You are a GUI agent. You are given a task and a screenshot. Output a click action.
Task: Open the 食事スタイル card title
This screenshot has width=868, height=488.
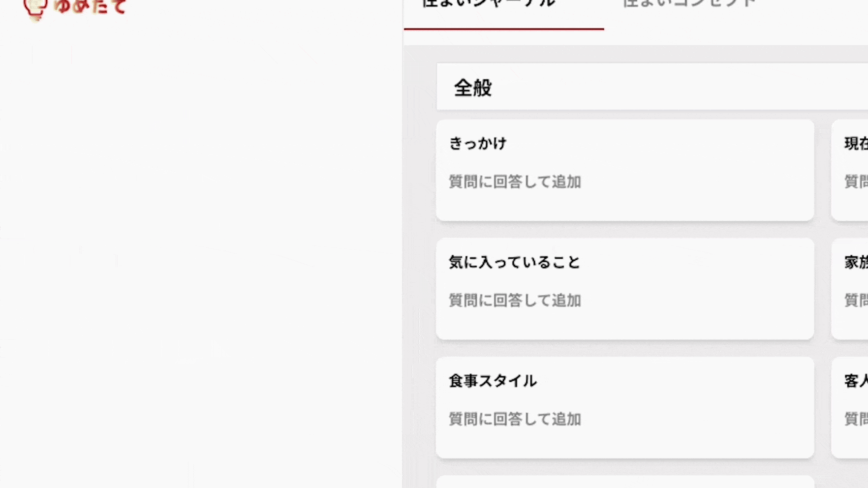[x=493, y=381]
